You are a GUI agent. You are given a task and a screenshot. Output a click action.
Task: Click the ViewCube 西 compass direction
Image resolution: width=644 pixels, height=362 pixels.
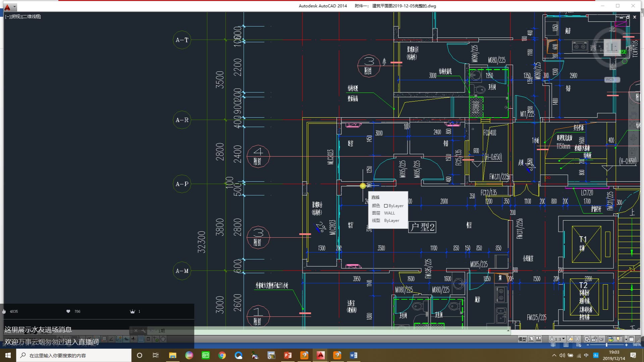[593, 48]
